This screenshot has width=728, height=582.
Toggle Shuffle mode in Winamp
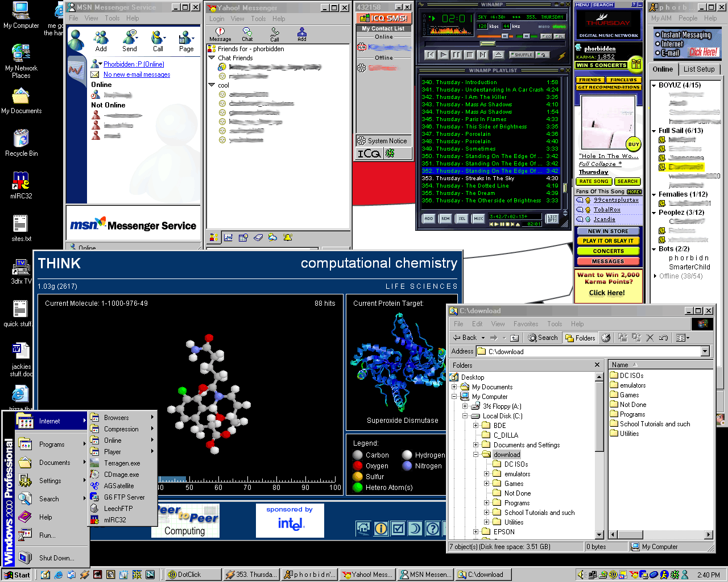click(x=522, y=55)
